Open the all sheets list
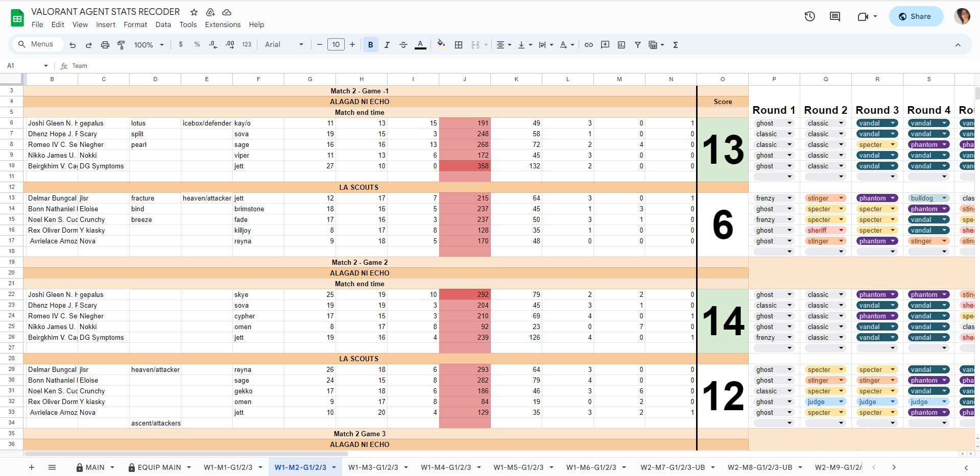Viewport: 980px width, 476px height. coord(52,467)
